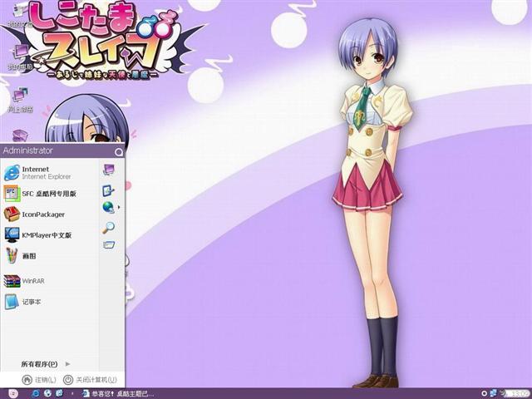Open Internet Explorer from the Start menu

pos(37,173)
